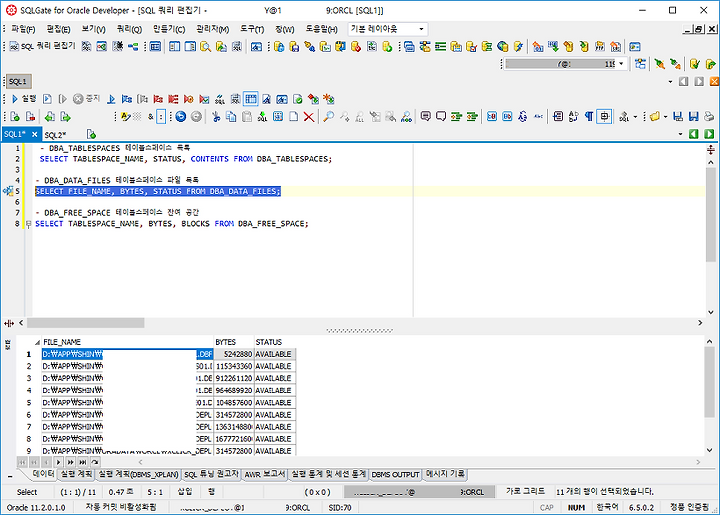Open the AWR 보고서 tab

(264, 474)
